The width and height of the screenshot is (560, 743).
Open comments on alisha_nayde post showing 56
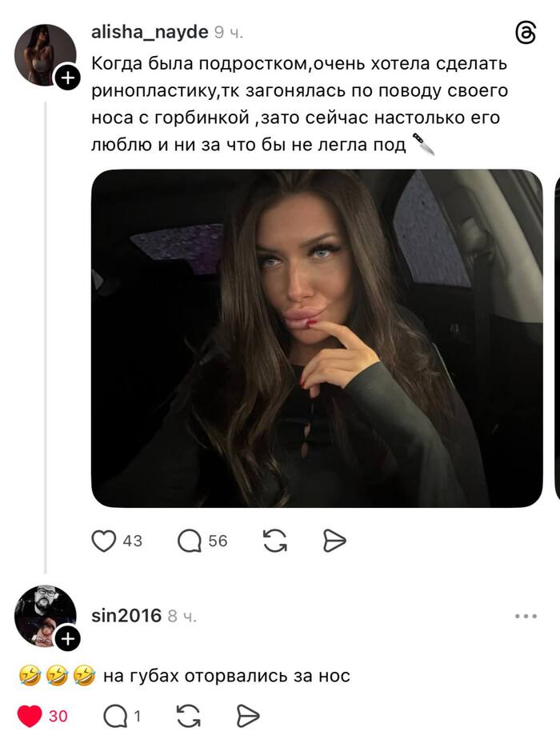pyautogui.click(x=189, y=541)
